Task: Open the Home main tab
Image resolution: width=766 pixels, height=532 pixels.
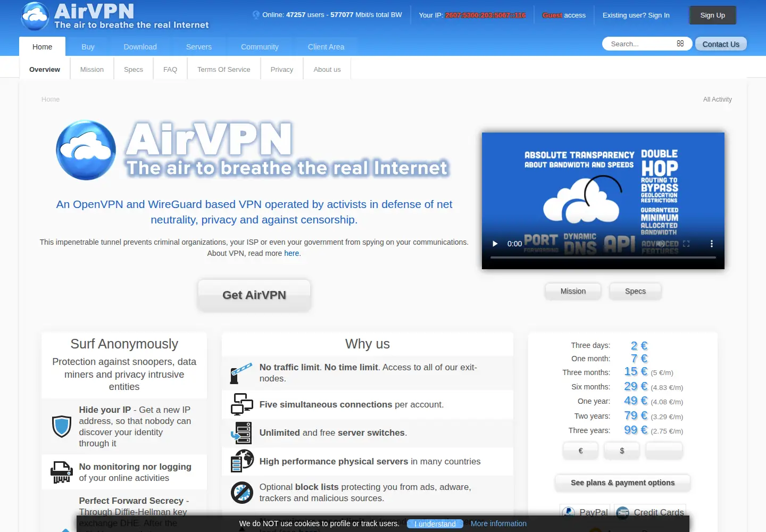Action: tap(42, 47)
